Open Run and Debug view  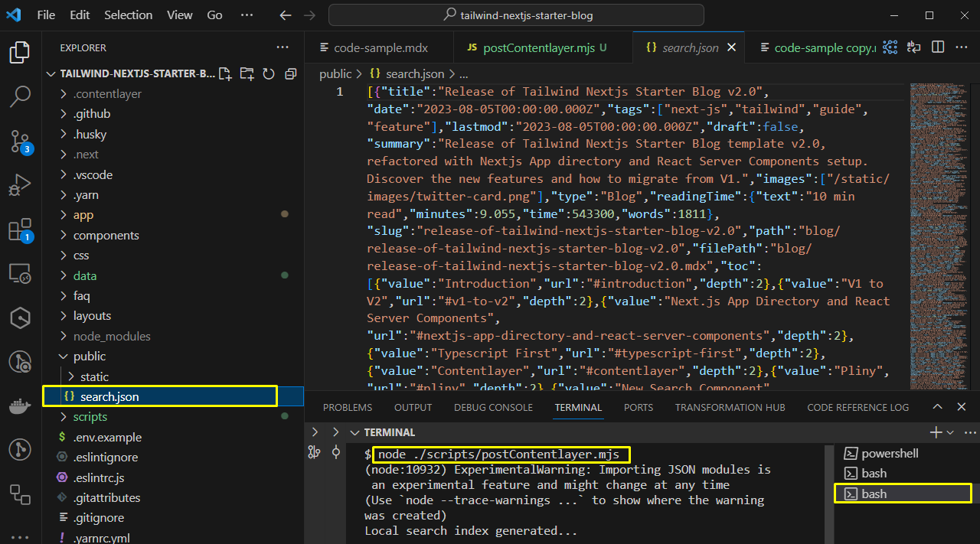(x=20, y=185)
